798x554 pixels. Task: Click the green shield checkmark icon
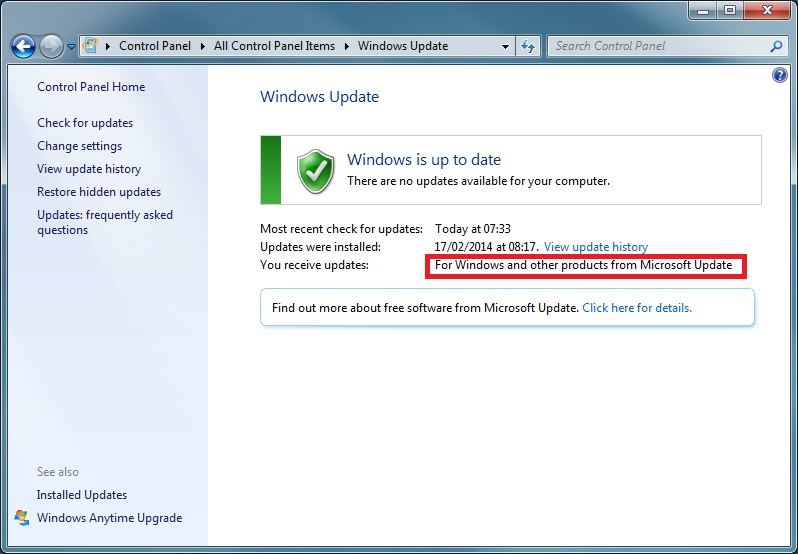316,171
